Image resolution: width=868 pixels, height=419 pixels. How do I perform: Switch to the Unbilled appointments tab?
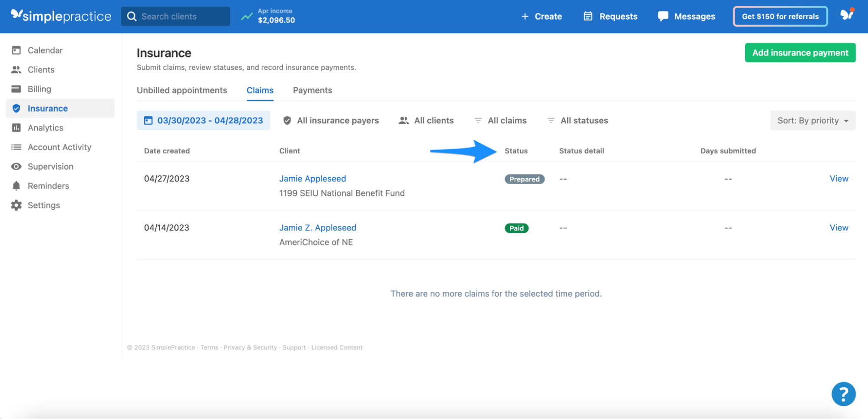(182, 90)
